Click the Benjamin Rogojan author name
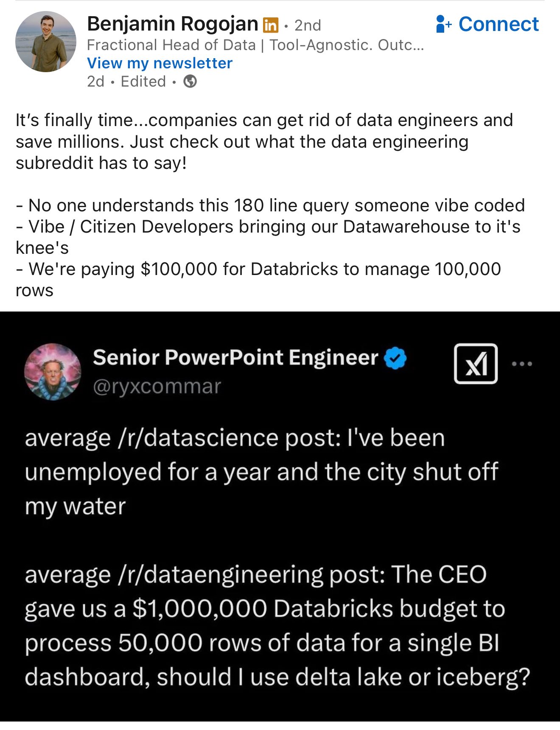 172,24
